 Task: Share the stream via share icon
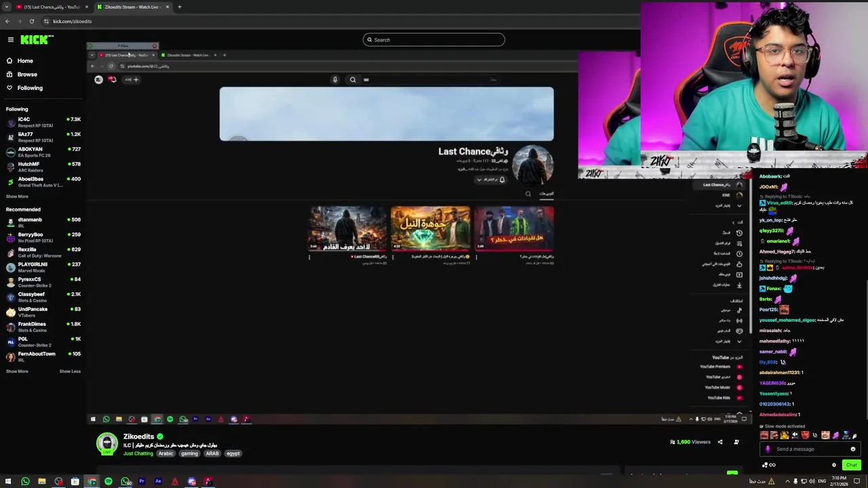720,442
